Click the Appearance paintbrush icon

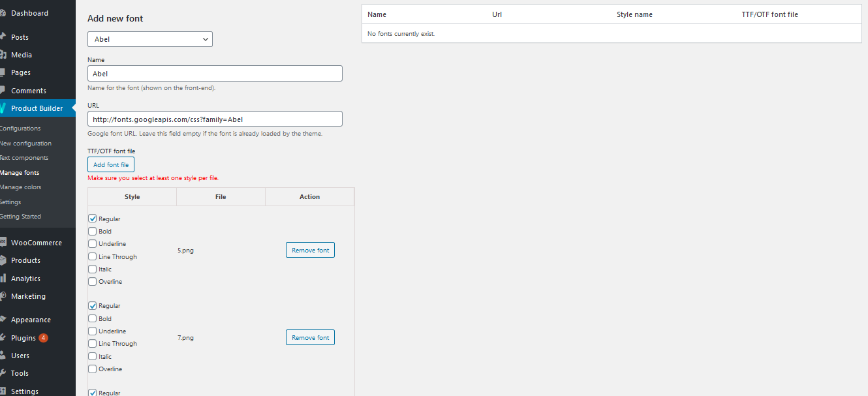pos(3,320)
